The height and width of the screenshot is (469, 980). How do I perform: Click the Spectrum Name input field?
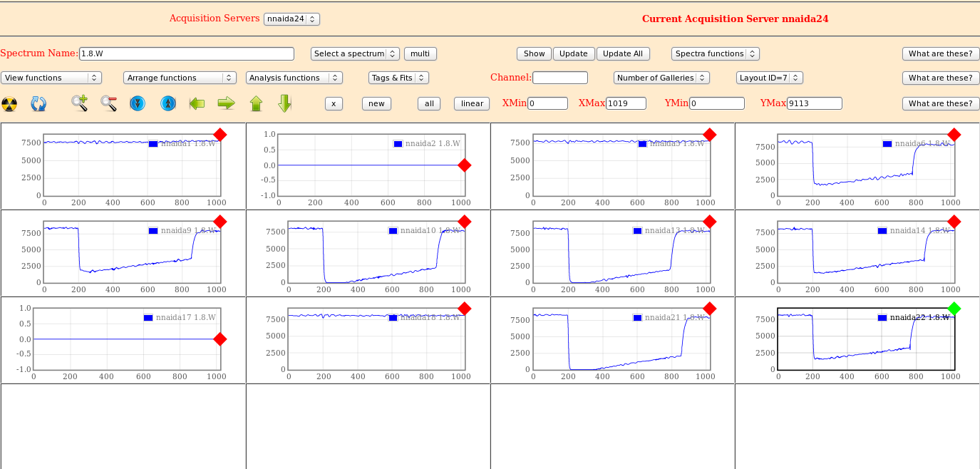click(x=187, y=53)
